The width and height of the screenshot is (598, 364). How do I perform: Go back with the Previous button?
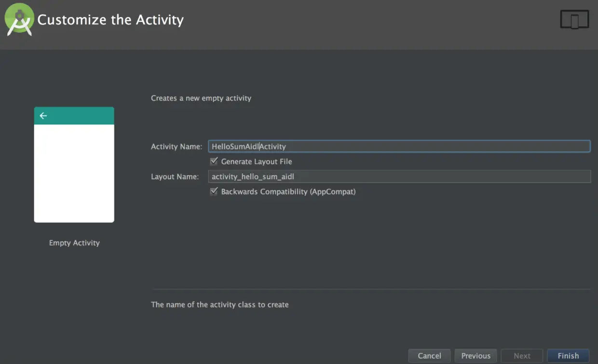476,356
